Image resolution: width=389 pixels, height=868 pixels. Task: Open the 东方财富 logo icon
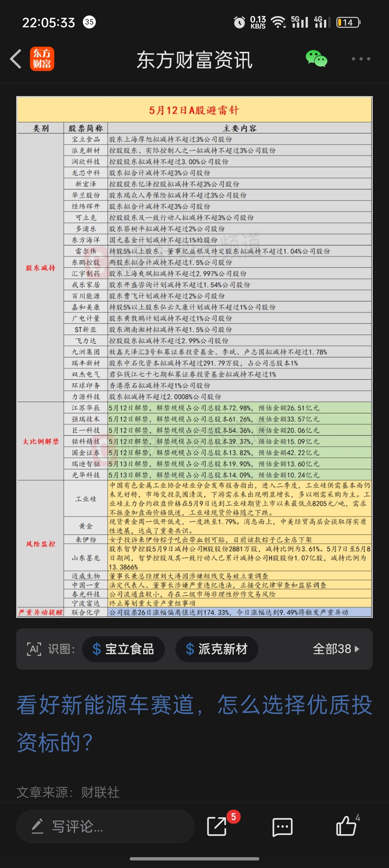pos(42,59)
